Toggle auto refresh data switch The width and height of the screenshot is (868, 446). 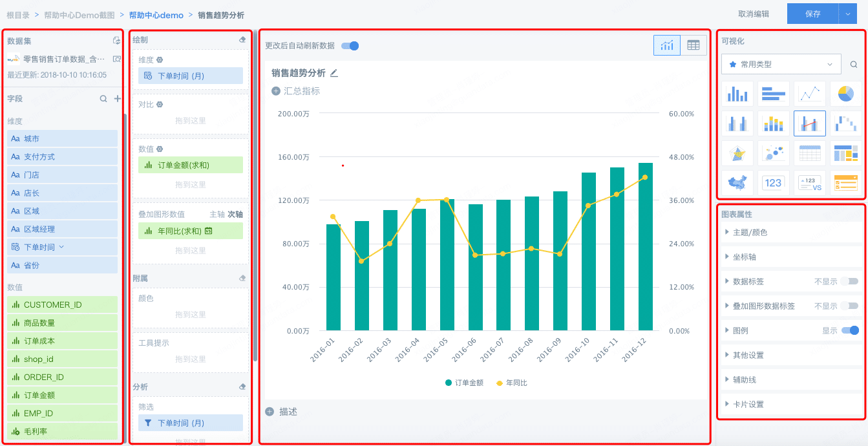pyautogui.click(x=350, y=46)
